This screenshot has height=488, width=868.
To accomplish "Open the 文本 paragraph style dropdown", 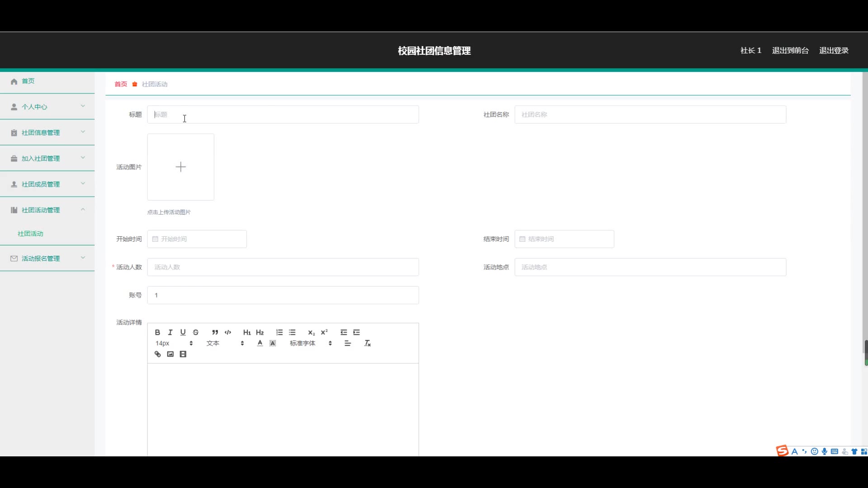I will tap(225, 343).
